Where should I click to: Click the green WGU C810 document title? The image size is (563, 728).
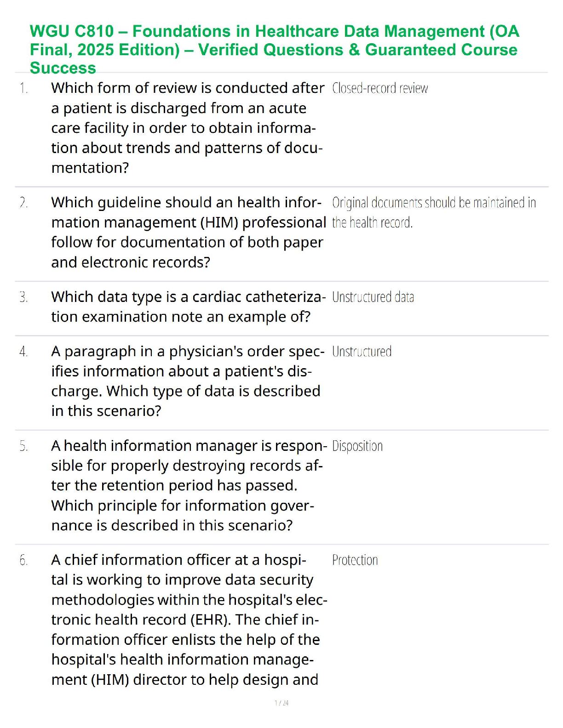point(274,49)
